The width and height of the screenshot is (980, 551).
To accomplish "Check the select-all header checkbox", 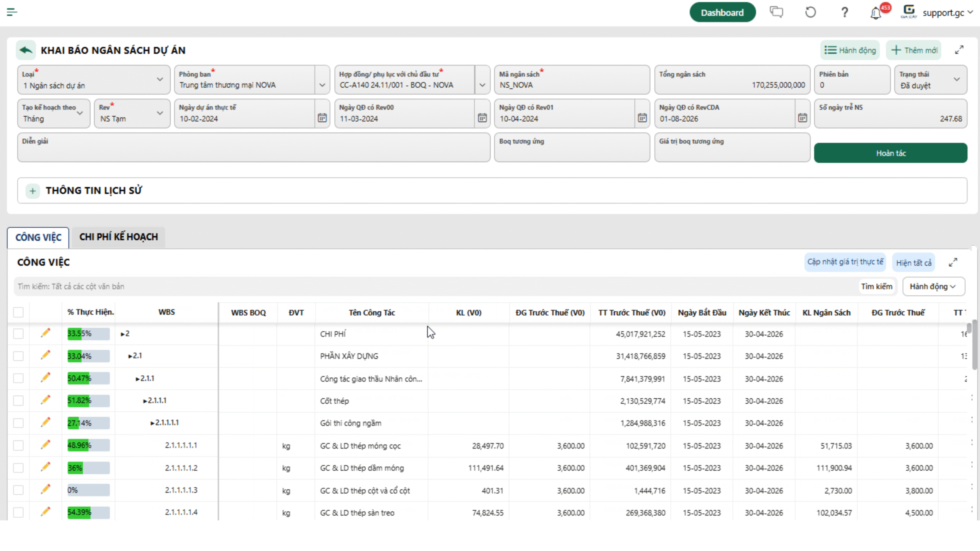I will [x=18, y=312].
